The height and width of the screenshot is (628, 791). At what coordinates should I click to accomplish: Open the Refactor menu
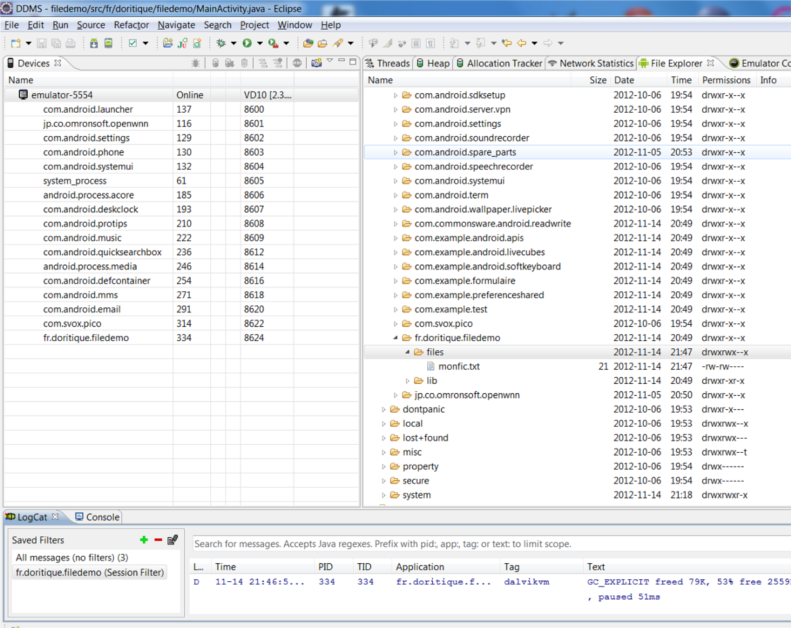131,25
